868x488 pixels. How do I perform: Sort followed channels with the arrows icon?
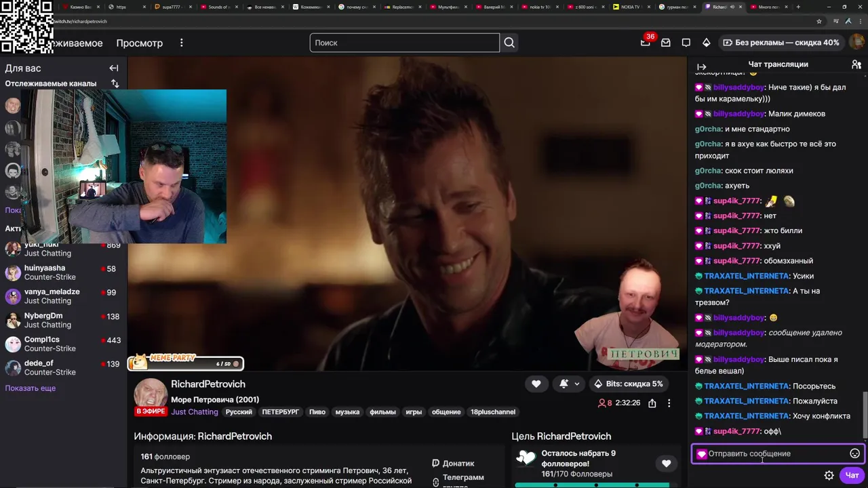pyautogui.click(x=115, y=83)
